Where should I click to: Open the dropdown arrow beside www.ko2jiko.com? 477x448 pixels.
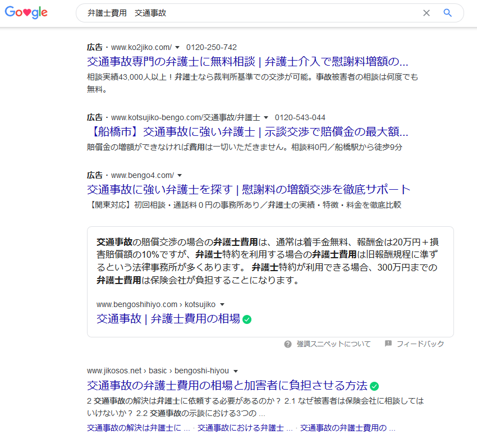(x=177, y=48)
